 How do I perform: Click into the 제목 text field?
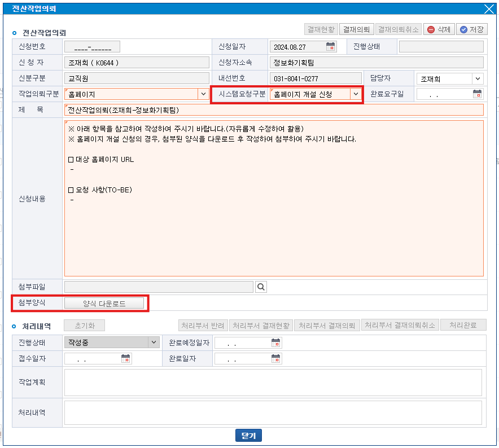point(274,110)
